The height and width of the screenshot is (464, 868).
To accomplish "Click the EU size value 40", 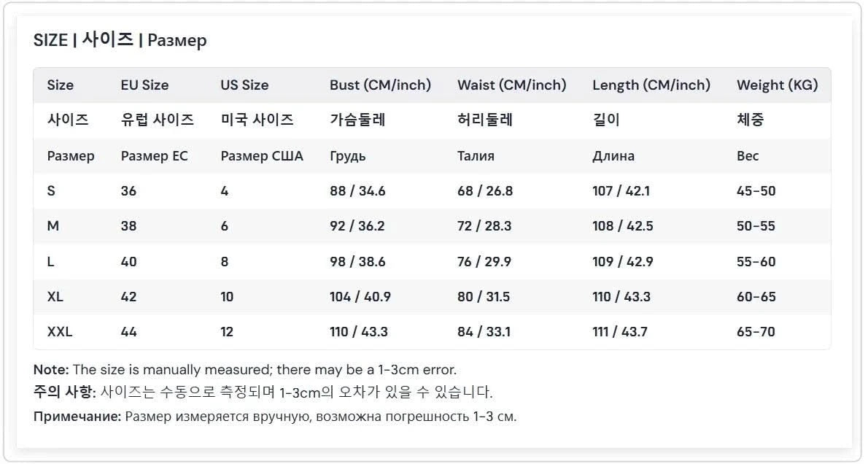I will pos(128,261).
